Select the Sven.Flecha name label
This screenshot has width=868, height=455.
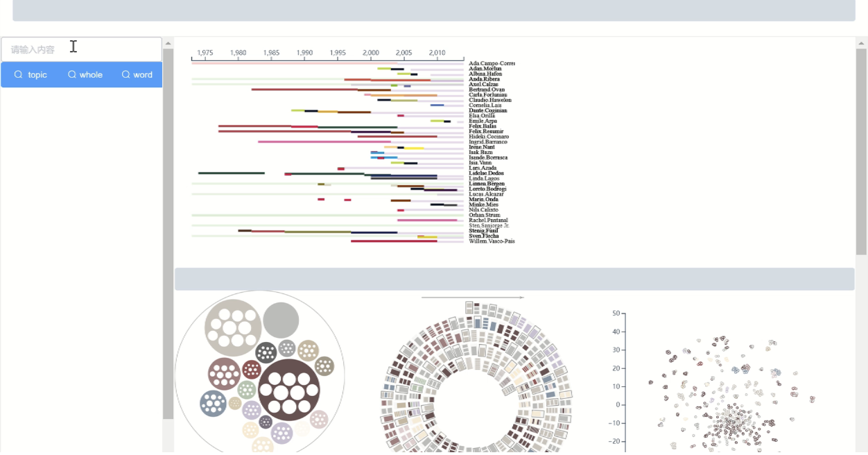(x=483, y=236)
